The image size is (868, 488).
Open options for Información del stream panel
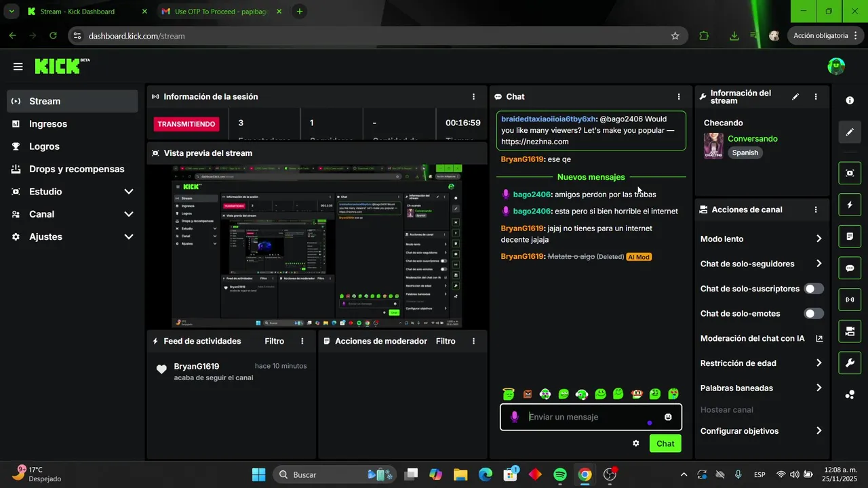coord(816,97)
